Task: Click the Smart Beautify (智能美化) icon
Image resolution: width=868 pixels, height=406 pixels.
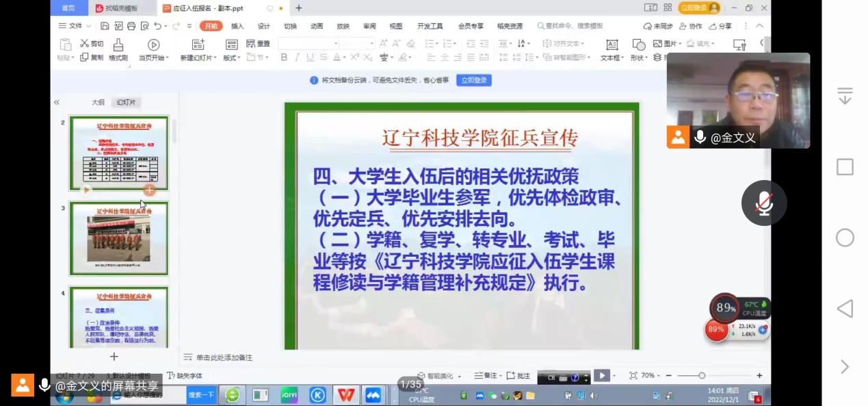Action: tap(423, 376)
